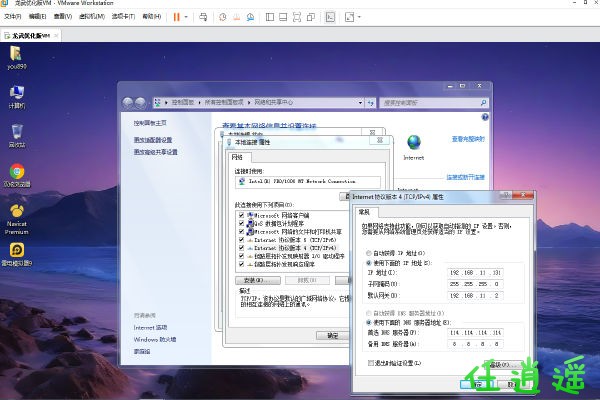
Task: Select the 自动获得 IP 地址 radio button
Action: [x=369, y=253]
